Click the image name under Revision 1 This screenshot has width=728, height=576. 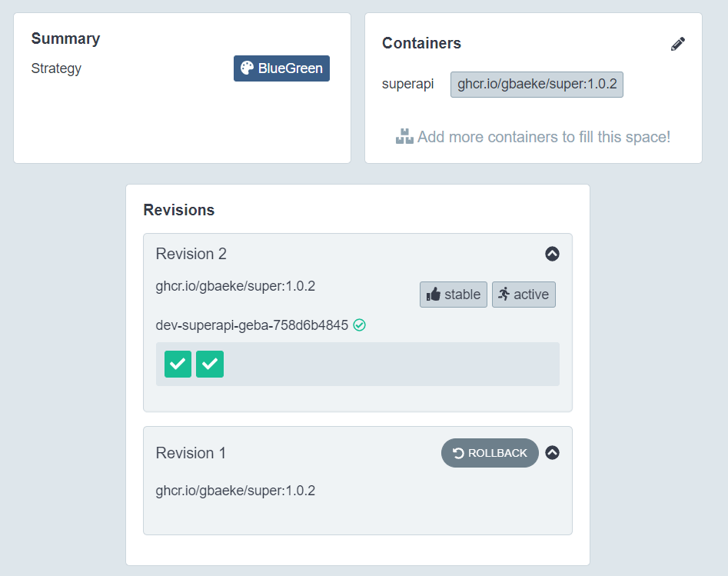pos(235,490)
